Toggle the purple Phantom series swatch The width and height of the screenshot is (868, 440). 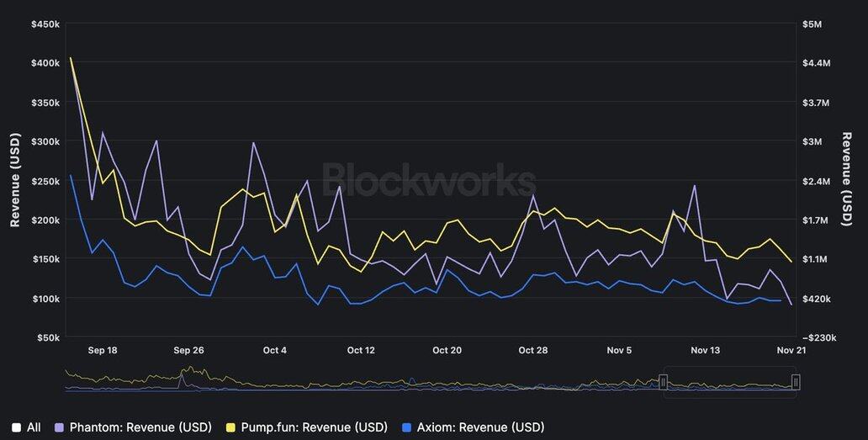click(x=59, y=427)
